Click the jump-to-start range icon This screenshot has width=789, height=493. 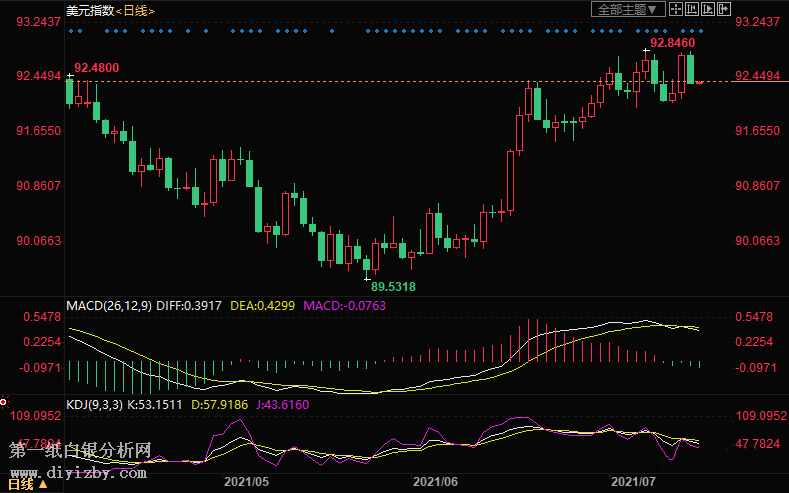tap(690, 9)
